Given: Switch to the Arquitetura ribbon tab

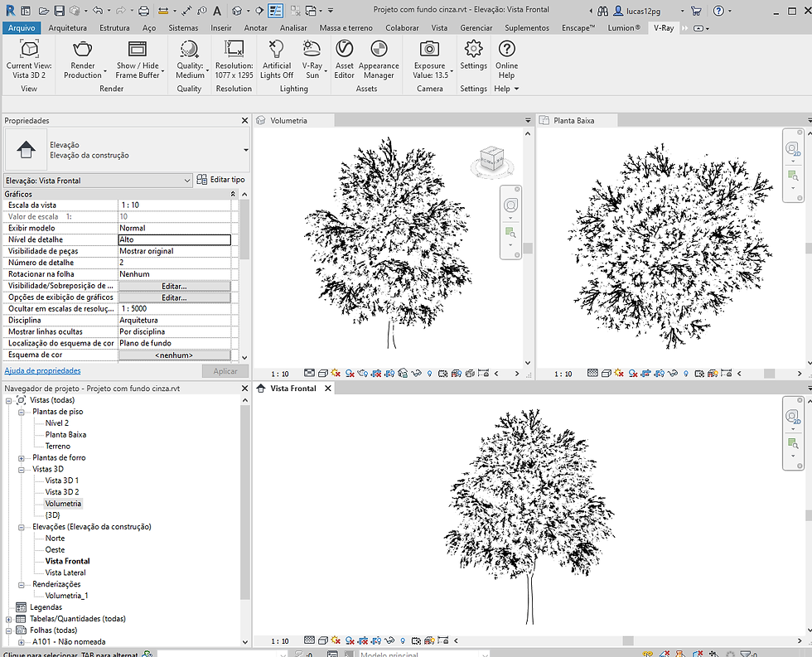Looking at the screenshot, I should pos(67,28).
